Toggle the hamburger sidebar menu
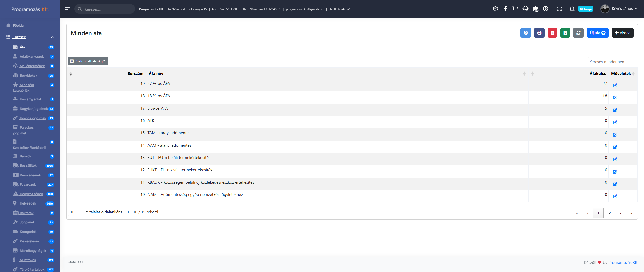This screenshot has width=644, height=272. [x=67, y=9]
